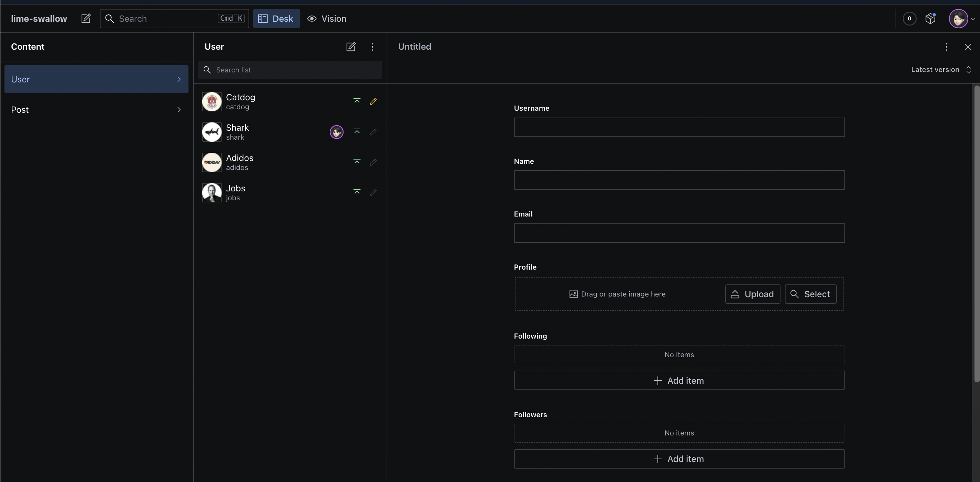This screenshot has width=980, height=482.
Task: Open document actions three-dot menu
Action: tap(946, 47)
